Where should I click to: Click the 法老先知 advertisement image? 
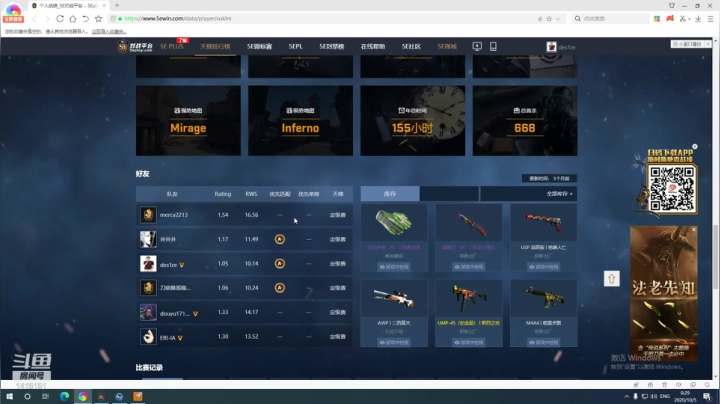click(x=664, y=294)
